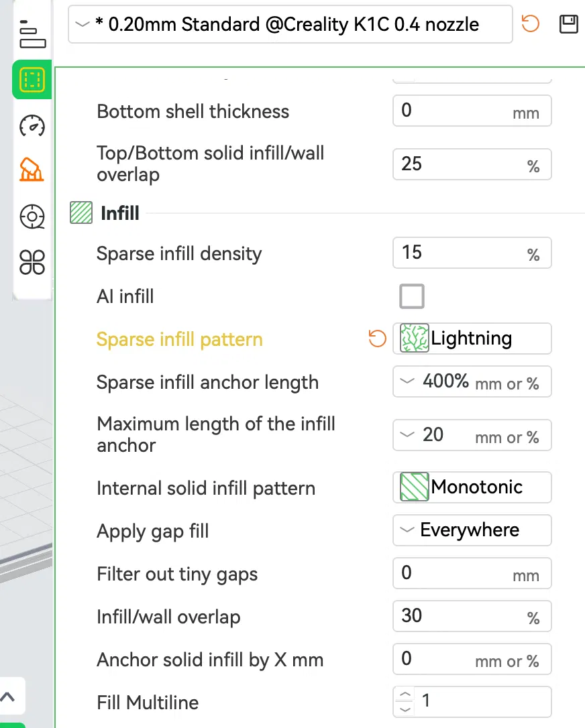Click the Infill section header icon
The image size is (585, 728).
(81, 214)
